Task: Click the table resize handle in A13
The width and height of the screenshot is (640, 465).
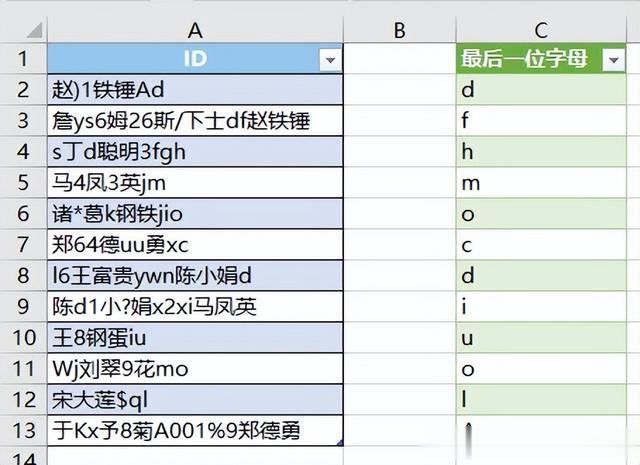Action: pos(340,442)
